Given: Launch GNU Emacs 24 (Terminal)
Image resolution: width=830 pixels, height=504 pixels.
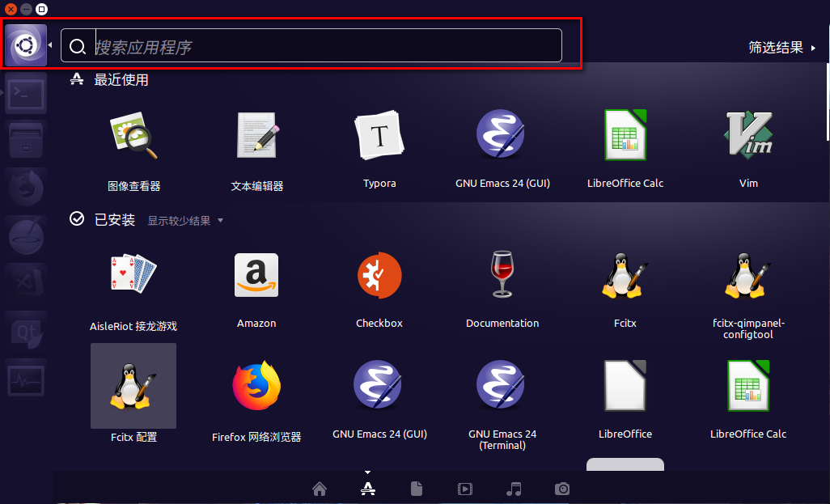Looking at the screenshot, I should (x=501, y=385).
